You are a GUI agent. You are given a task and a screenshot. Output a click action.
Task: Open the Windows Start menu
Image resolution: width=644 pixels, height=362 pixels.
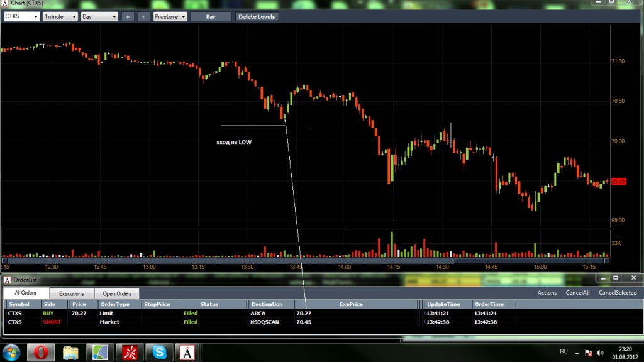coord(12,352)
